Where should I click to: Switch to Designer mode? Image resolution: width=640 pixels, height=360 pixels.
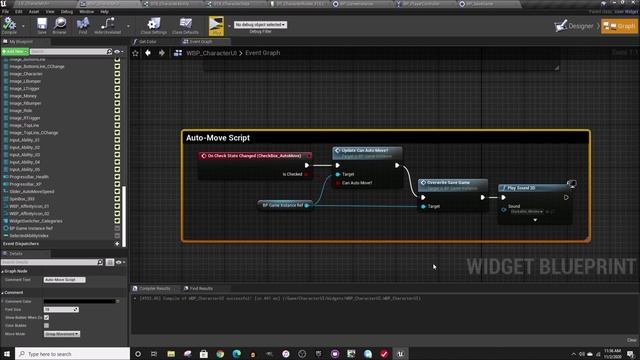tap(574, 26)
